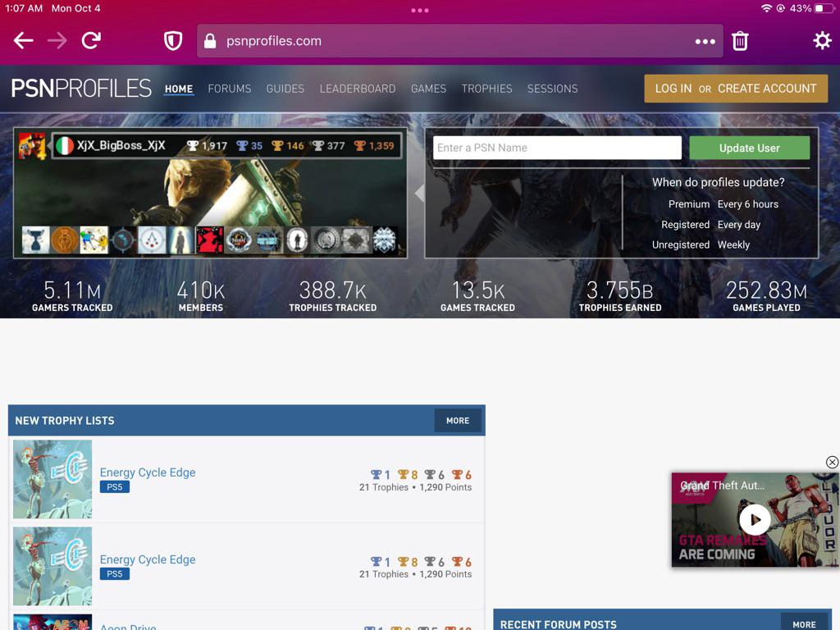The image size is (840, 630).
Task: Switch to the FORUMS section
Action: pos(230,89)
